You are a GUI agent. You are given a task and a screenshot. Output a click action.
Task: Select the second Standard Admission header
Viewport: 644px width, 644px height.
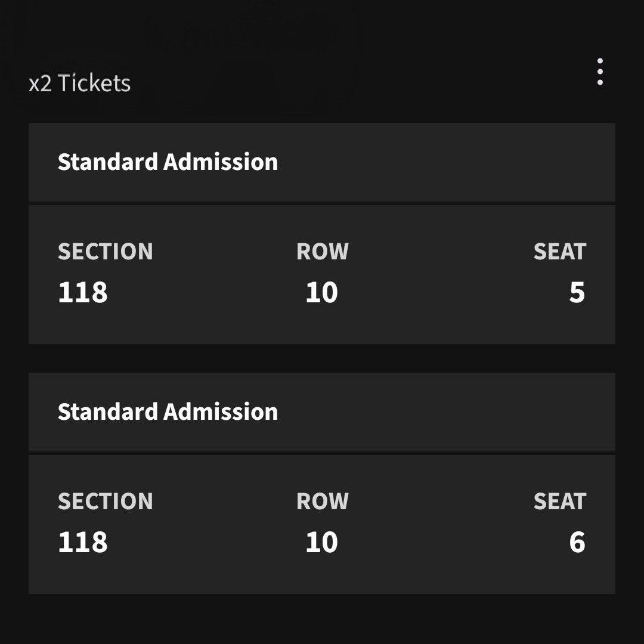(x=168, y=412)
